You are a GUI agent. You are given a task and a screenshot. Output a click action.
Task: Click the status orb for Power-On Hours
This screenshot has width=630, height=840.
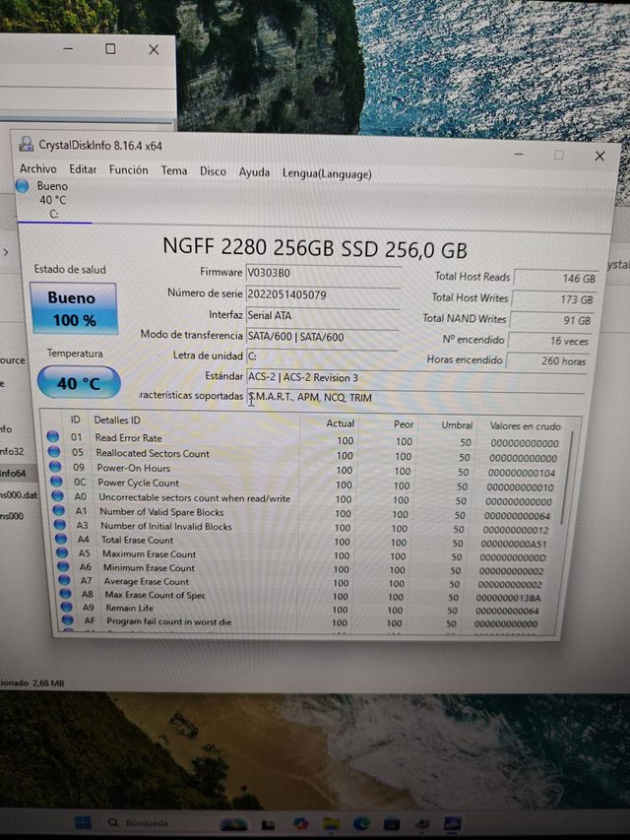(x=55, y=467)
